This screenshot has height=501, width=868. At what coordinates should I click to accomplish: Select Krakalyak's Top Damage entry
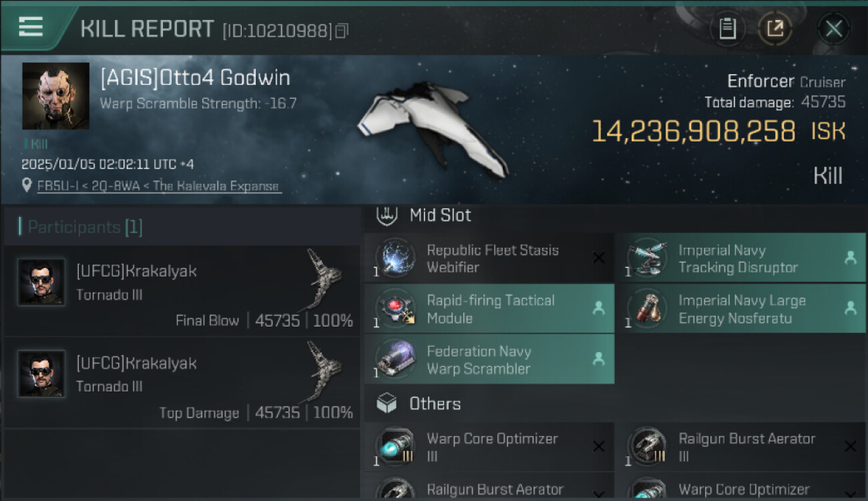pyautogui.click(x=182, y=383)
